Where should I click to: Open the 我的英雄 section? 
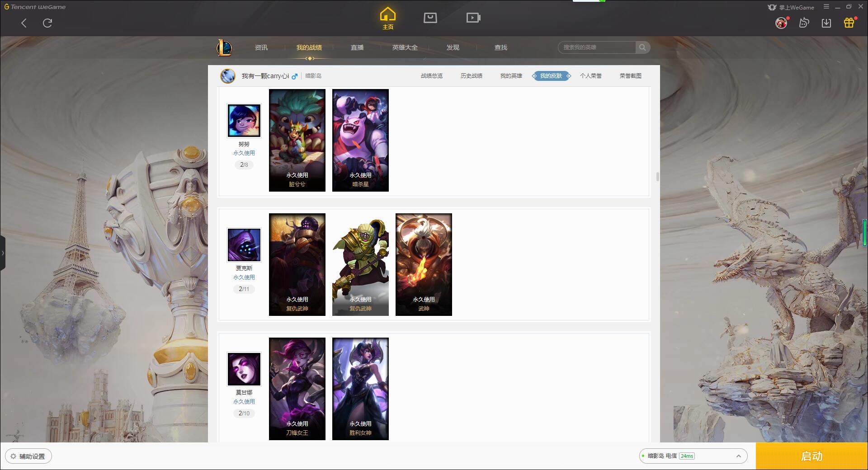coord(511,76)
